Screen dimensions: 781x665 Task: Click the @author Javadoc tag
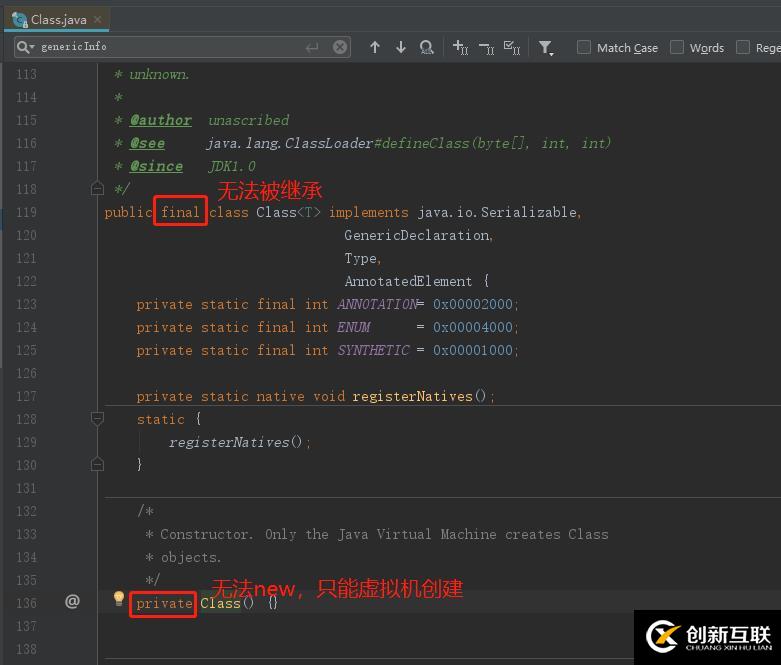pos(160,120)
